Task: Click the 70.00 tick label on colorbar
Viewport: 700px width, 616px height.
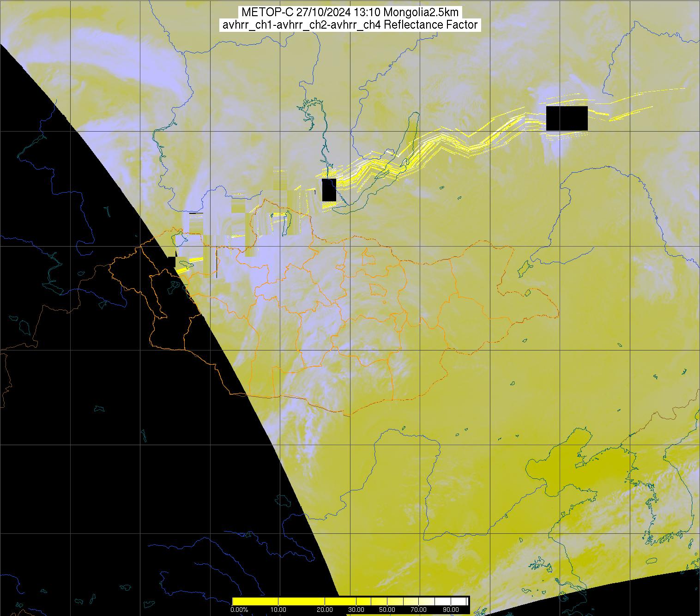Action: (417, 610)
